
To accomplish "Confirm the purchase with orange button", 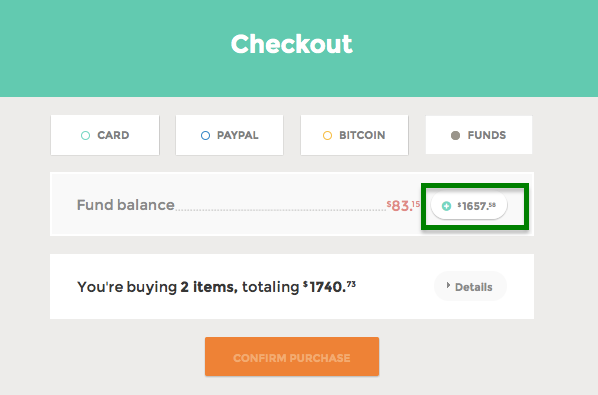I will (292, 356).
